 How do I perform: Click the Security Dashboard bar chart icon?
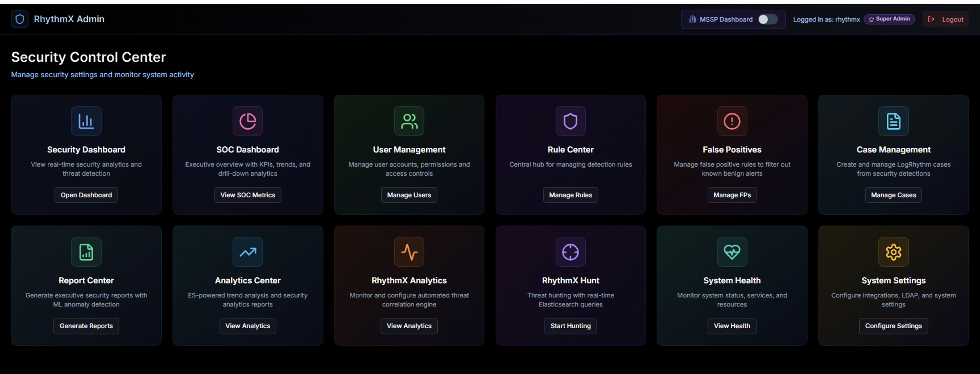point(86,121)
